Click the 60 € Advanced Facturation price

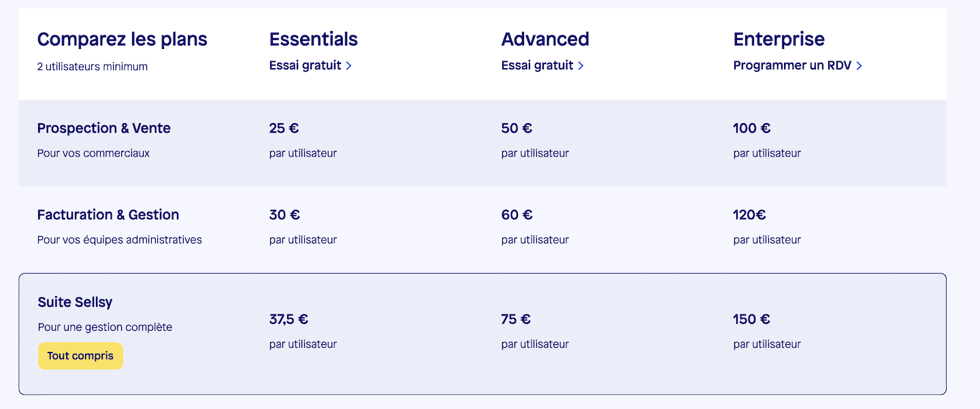pos(517,214)
